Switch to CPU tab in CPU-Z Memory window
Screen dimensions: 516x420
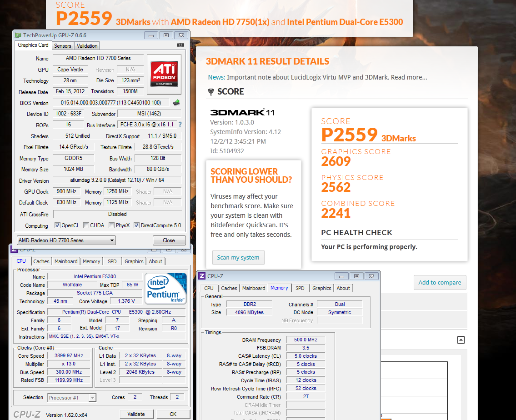pyautogui.click(x=209, y=288)
